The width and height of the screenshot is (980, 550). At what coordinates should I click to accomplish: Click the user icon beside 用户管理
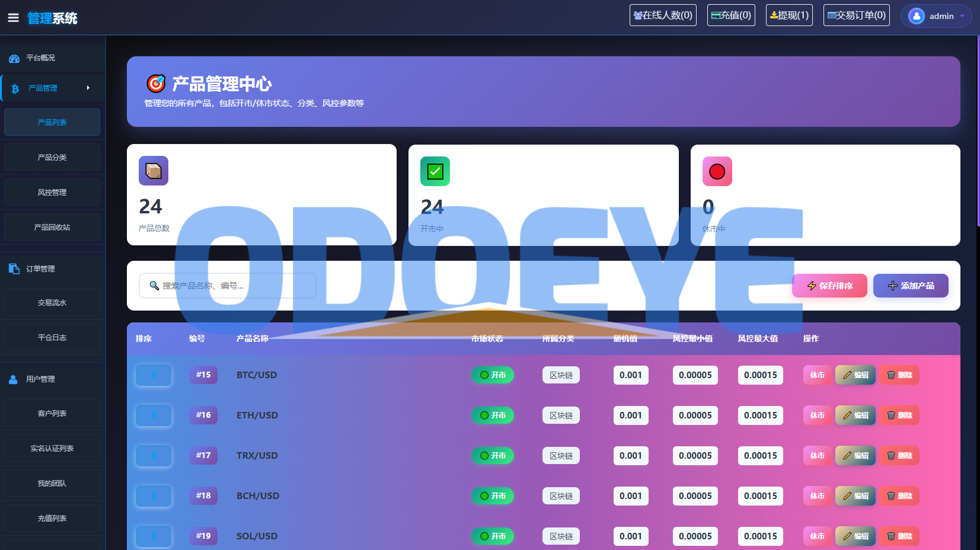pyautogui.click(x=13, y=379)
